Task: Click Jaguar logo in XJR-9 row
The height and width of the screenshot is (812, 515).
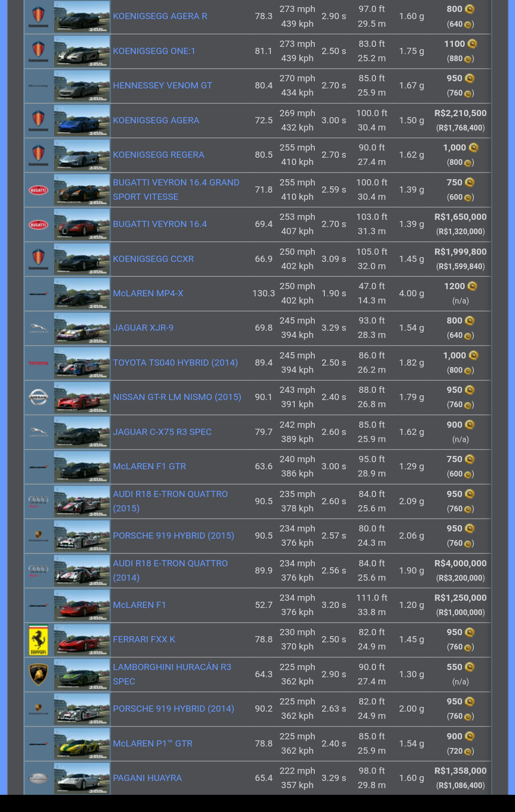Action: coord(39,328)
